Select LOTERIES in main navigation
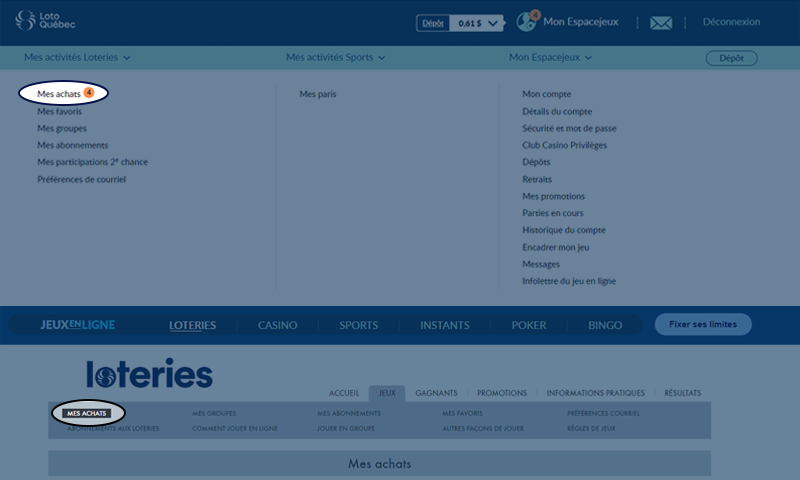 point(192,325)
